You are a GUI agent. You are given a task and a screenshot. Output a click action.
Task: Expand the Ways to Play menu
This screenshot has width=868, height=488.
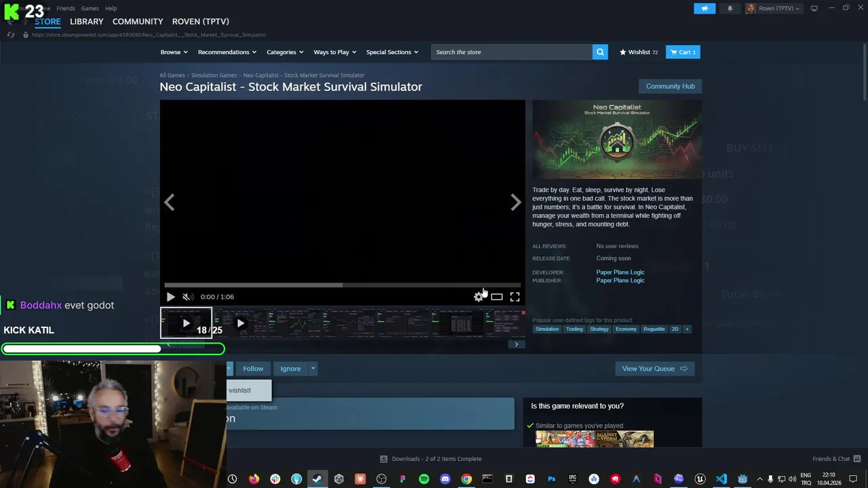point(335,52)
